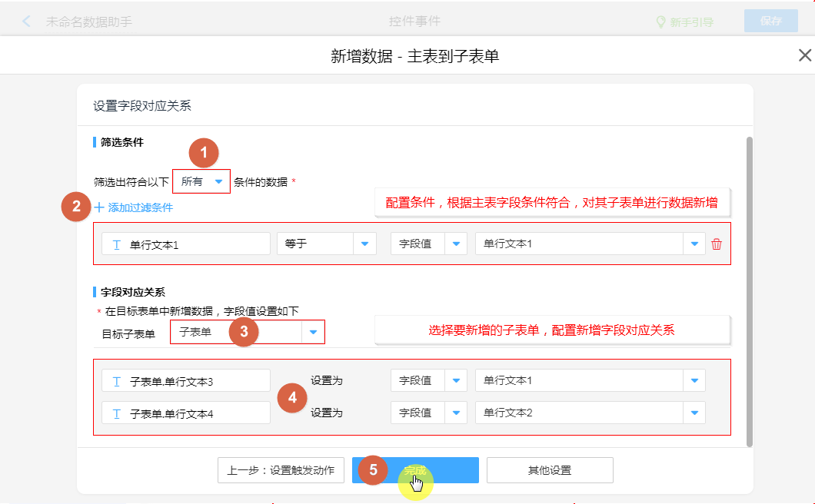Click the 保存 button at top right
This screenshot has width=815, height=504.
770,22
